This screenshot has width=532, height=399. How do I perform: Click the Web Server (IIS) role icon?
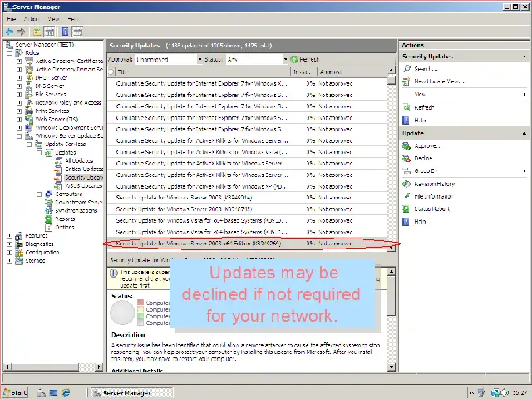click(x=30, y=119)
